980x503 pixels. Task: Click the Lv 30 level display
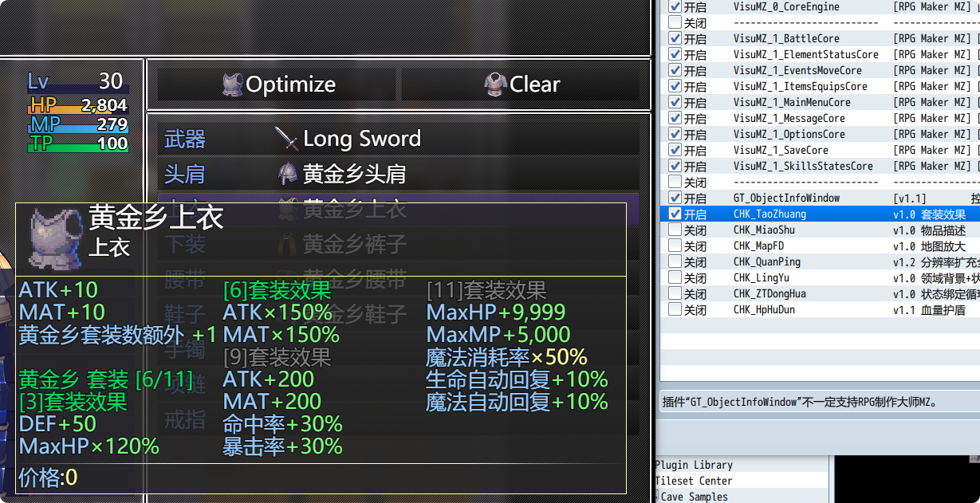click(77, 81)
